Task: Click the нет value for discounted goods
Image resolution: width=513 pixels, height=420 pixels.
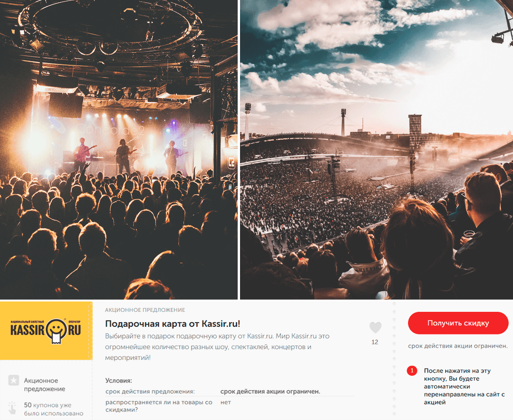Action: tap(225, 402)
